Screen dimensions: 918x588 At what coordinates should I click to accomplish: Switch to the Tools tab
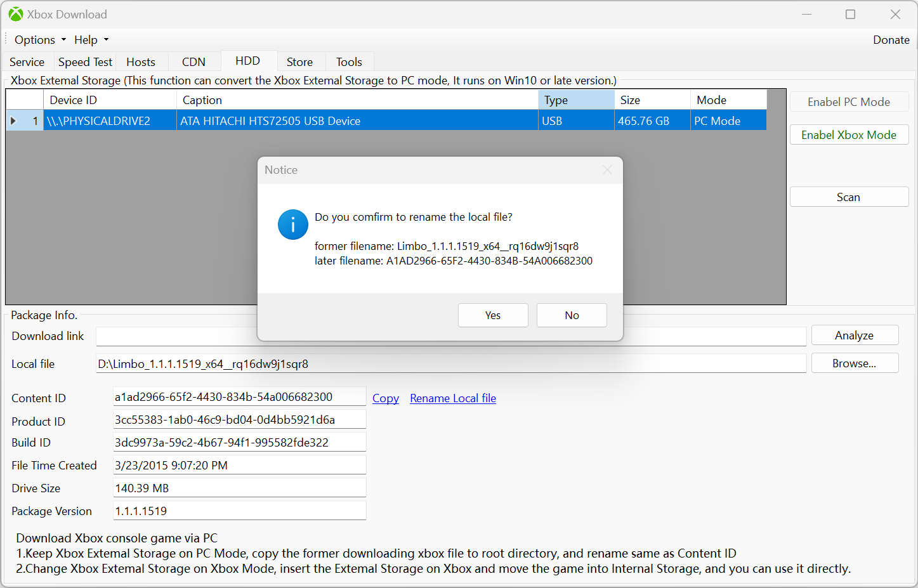click(x=349, y=62)
